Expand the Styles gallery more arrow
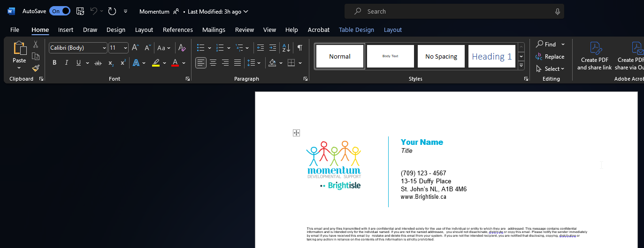Viewport: 644px width, 248px height. pos(521,65)
